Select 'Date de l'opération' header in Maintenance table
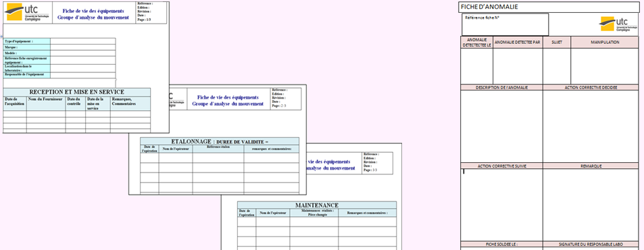 pos(247,213)
